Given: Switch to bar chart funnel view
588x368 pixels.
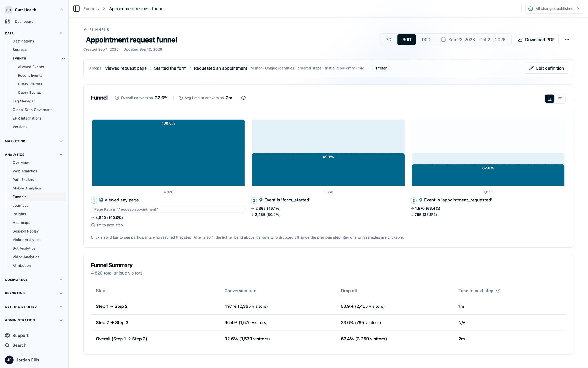Looking at the screenshot, I should point(549,99).
